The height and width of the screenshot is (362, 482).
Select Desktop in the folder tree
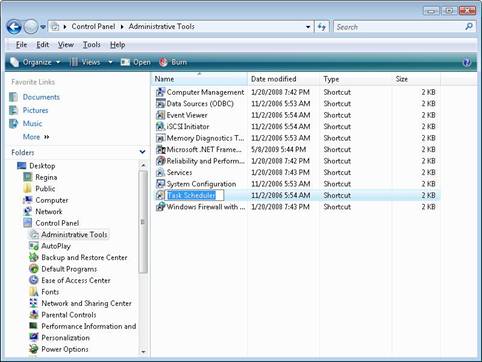tap(42, 166)
